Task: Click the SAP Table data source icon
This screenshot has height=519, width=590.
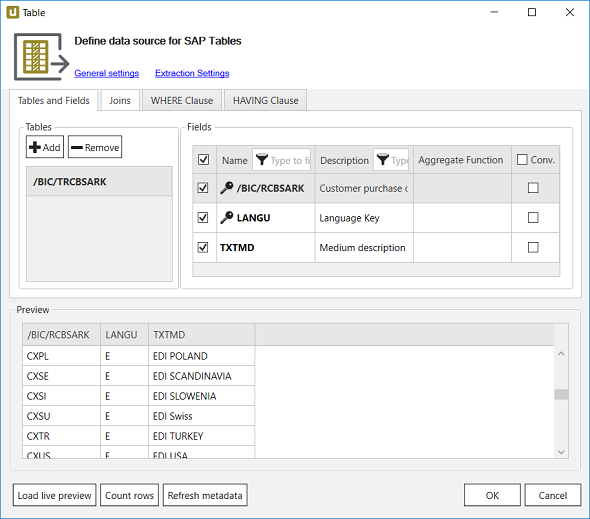Action: (x=41, y=56)
